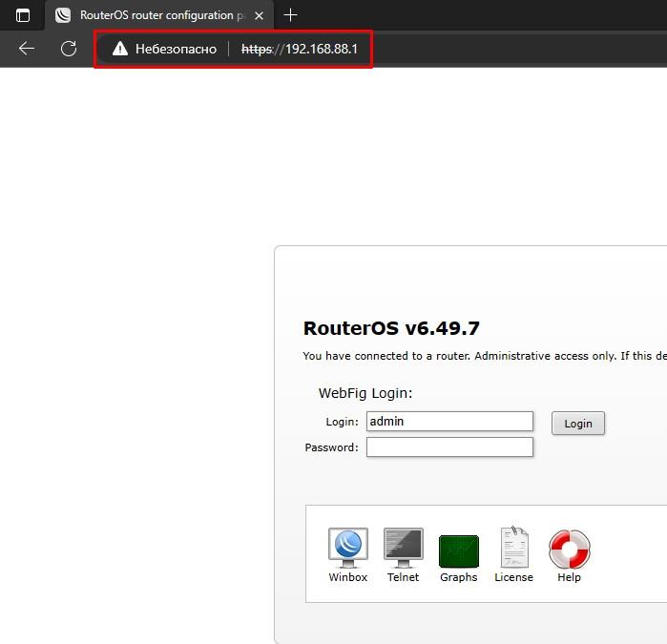Focus the Password input field
The height and width of the screenshot is (644, 667).
click(449, 447)
